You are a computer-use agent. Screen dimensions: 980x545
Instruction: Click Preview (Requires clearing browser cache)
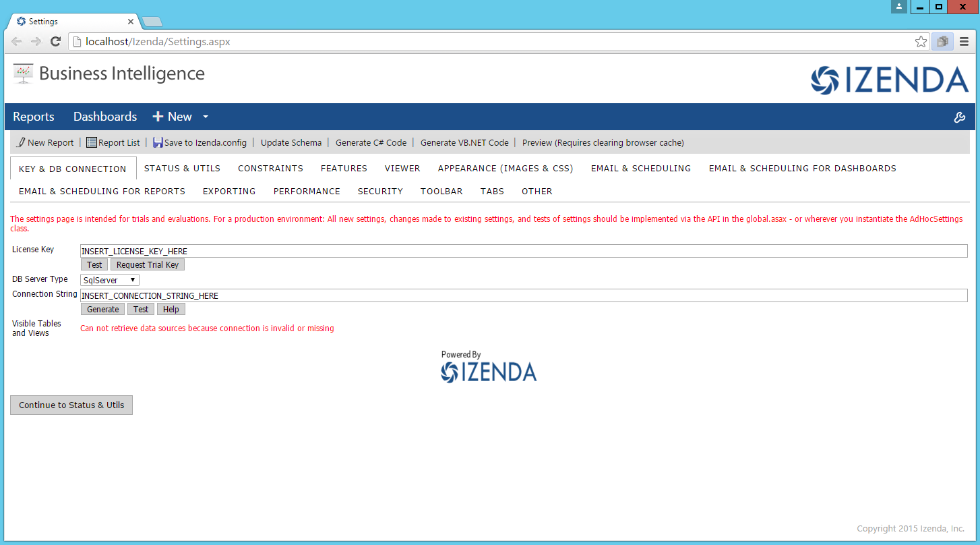click(603, 142)
